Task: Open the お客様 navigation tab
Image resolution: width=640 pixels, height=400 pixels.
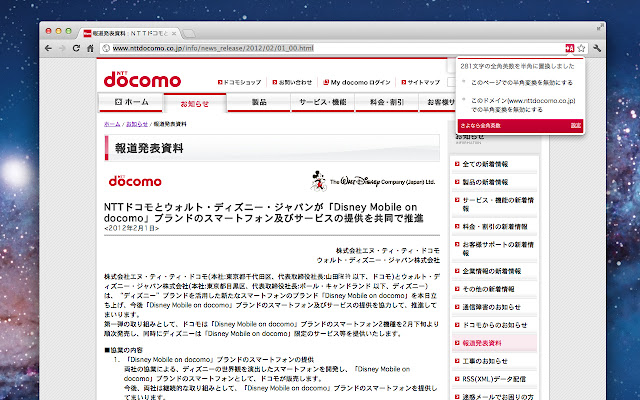Action: coord(438,102)
